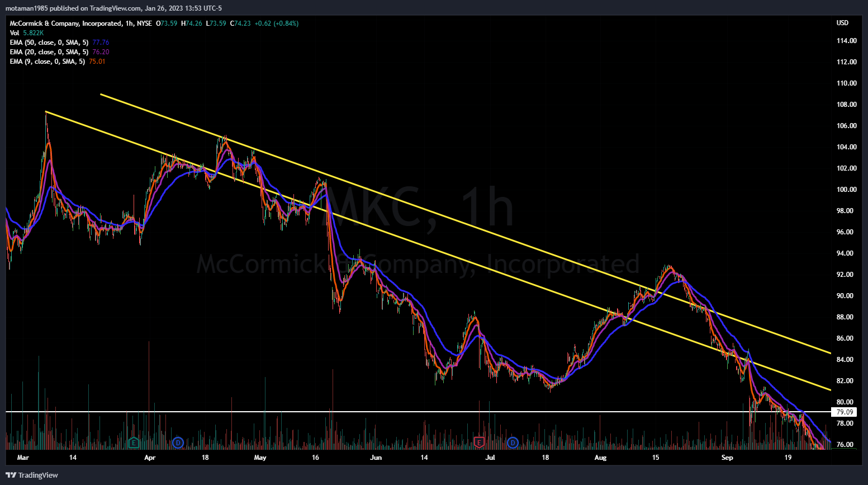Click the 114.00 price axis label
868x485 pixels.
846,41
